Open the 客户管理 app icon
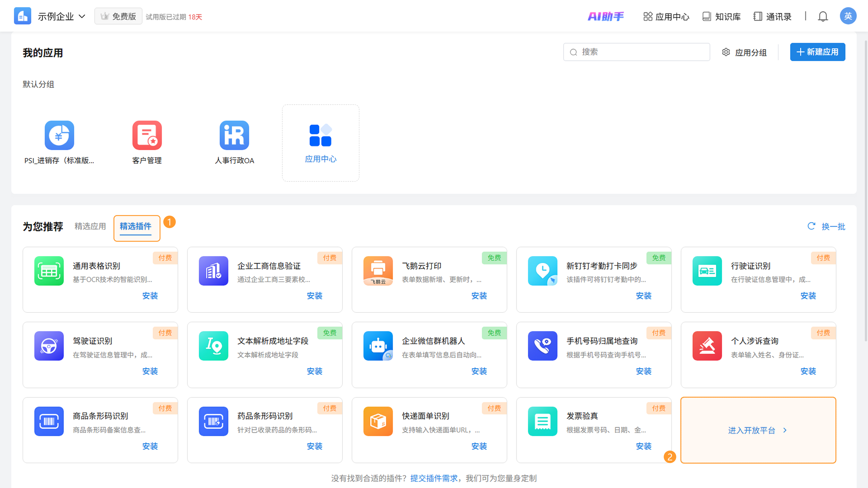Viewport: 868px width, 488px height. 147,135
